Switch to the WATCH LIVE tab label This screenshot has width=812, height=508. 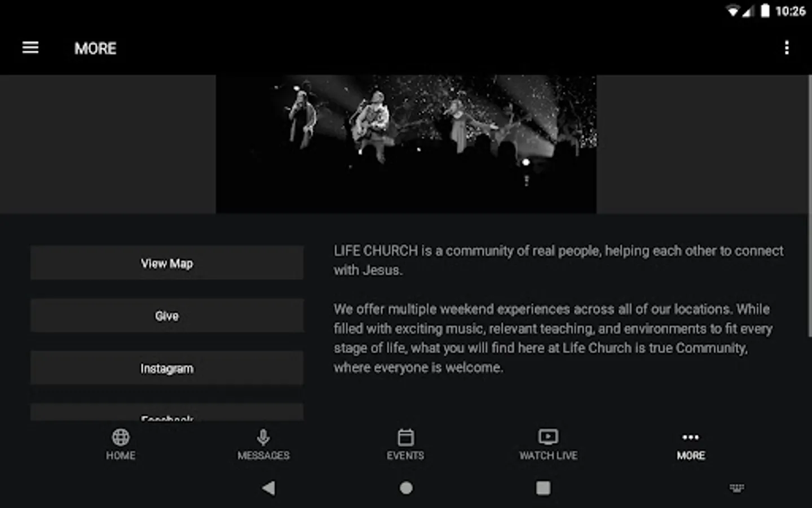(x=548, y=456)
